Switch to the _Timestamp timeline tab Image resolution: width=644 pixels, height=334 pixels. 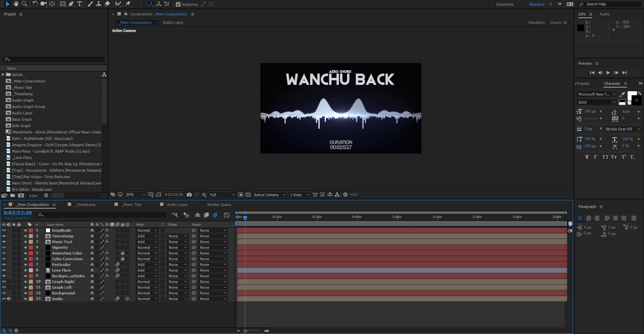tap(86, 205)
